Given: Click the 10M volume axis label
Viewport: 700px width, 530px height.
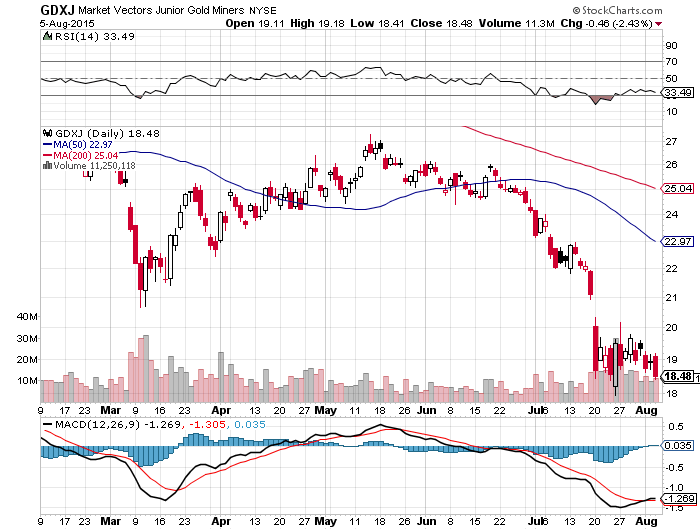Looking at the screenshot, I should point(27,381).
